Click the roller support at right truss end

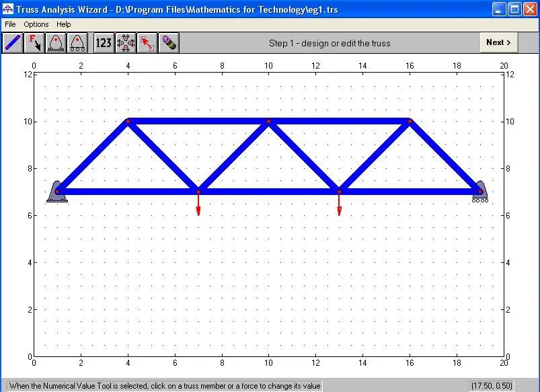[x=479, y=192]
